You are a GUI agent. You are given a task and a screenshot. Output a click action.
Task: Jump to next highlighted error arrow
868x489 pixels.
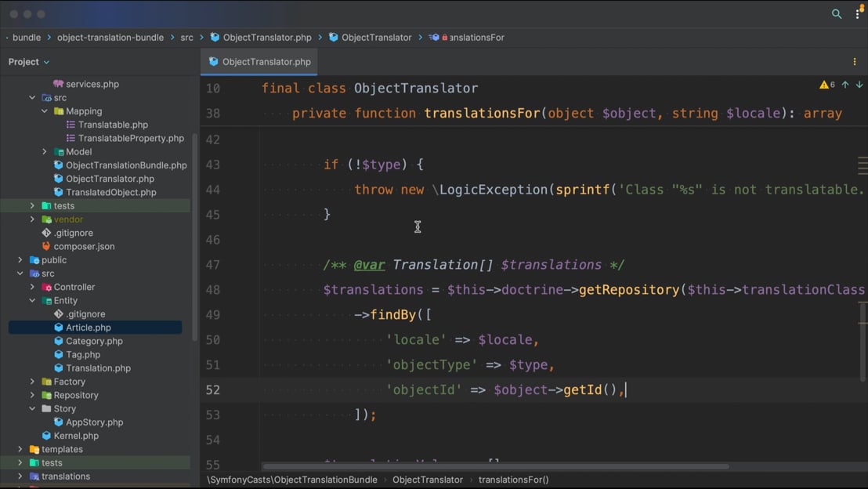pos(859,85)
